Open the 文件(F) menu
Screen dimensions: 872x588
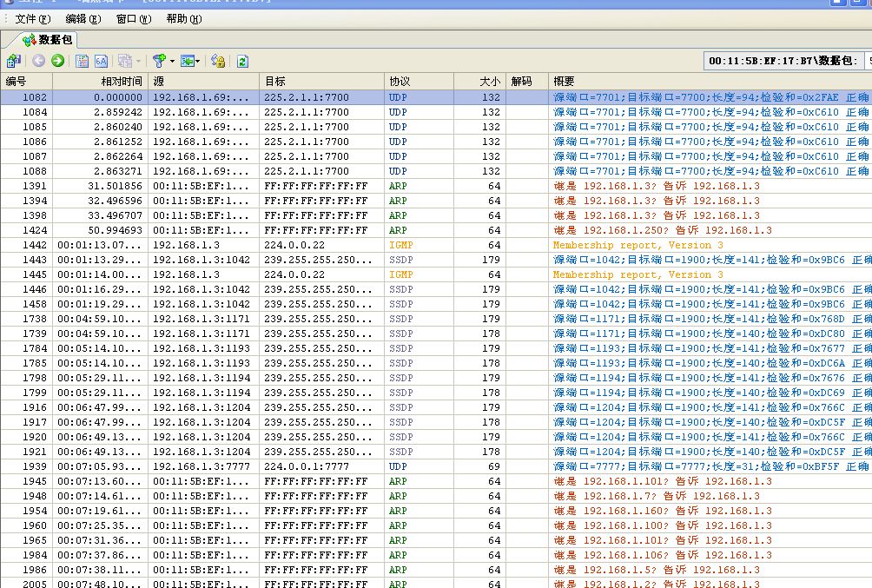pos(32,18)
